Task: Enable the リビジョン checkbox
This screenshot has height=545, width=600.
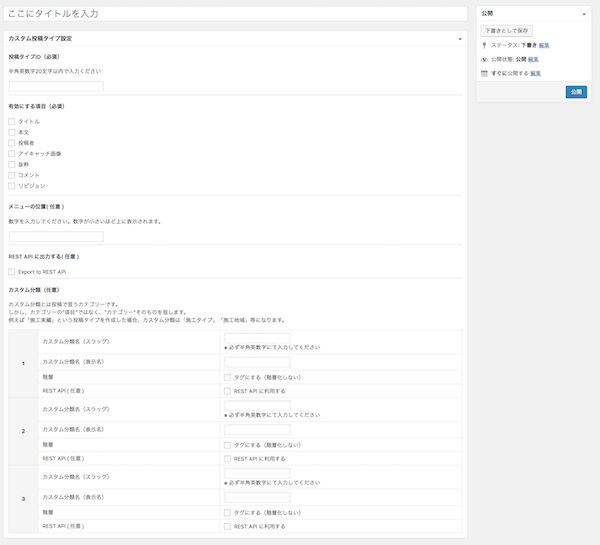Action: 12,185
